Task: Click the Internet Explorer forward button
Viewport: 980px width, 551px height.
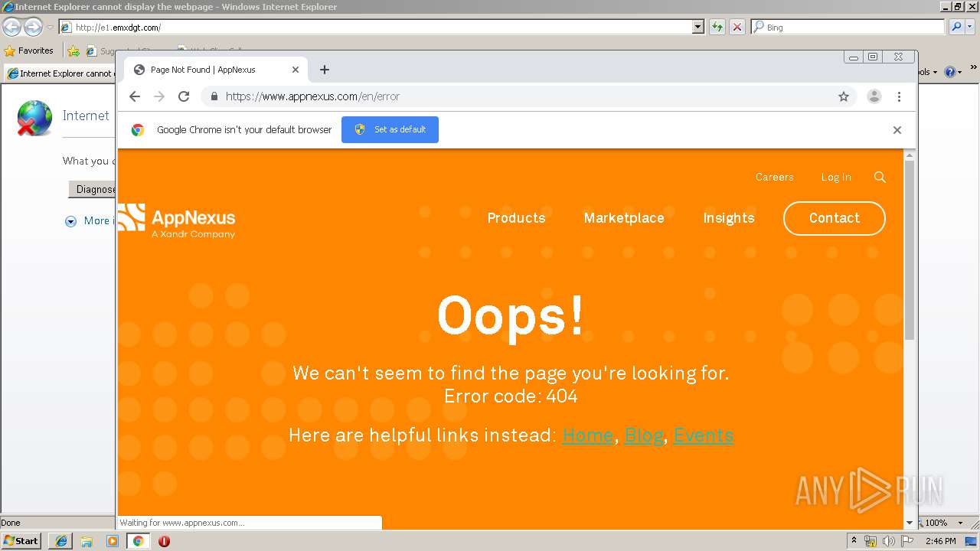Action: (33, 27)
